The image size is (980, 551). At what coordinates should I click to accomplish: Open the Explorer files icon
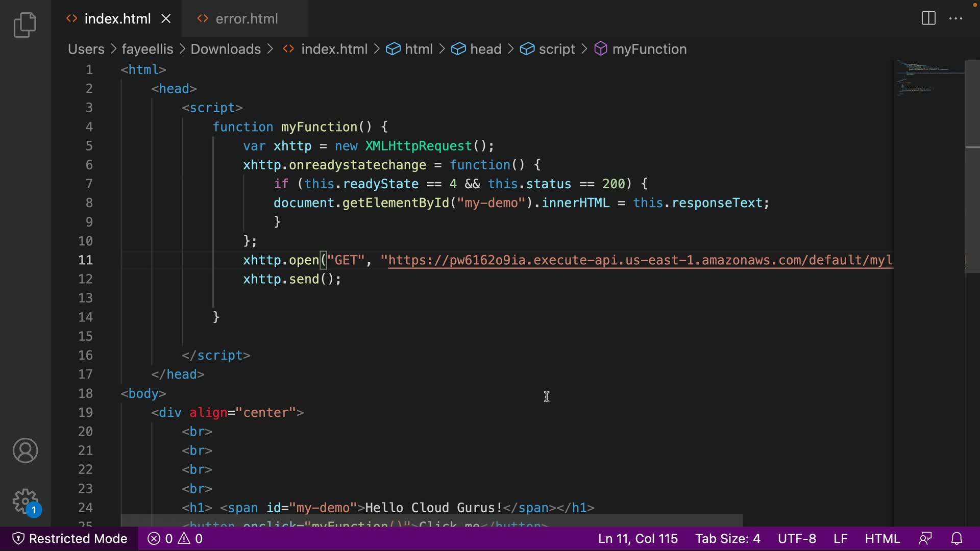point(25,25)
